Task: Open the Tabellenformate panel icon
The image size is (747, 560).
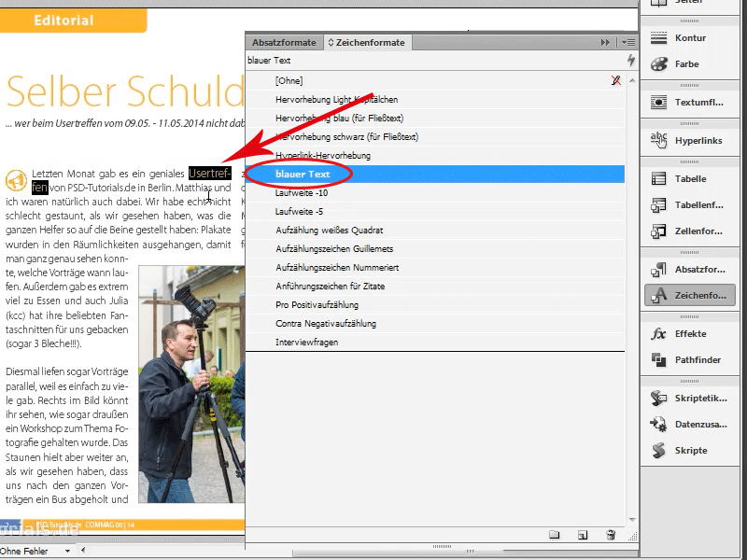Action: pos(659,204)
